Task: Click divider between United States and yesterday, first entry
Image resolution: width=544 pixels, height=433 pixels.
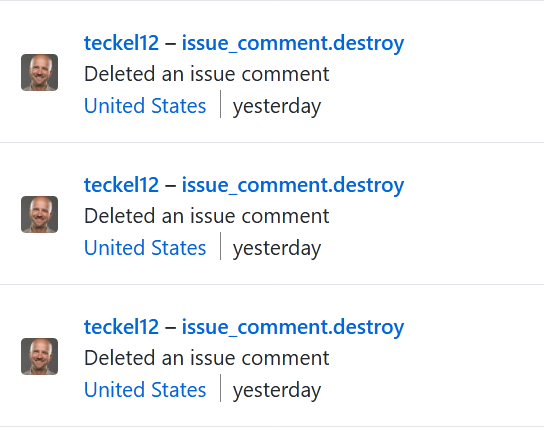Action: pos(220,104)
